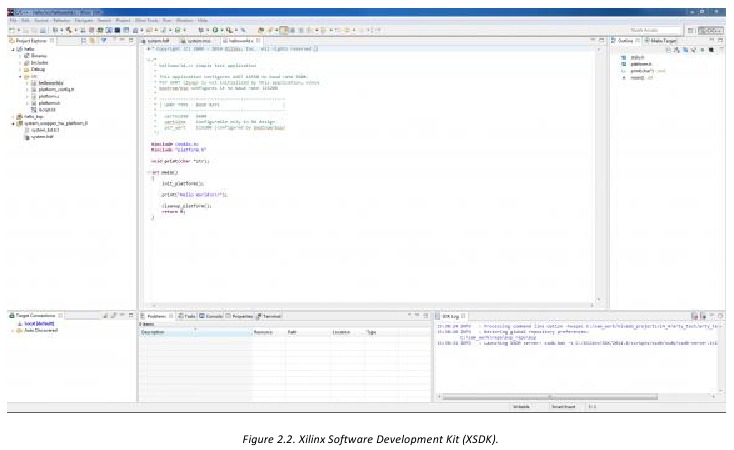Open the Run menu

(167, 21)
